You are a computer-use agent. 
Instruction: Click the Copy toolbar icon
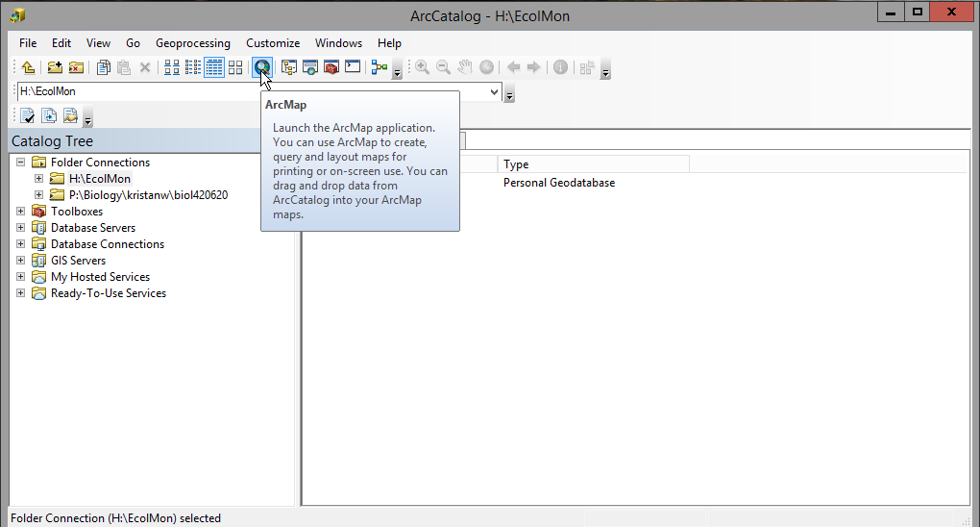(x=103, y=67)
